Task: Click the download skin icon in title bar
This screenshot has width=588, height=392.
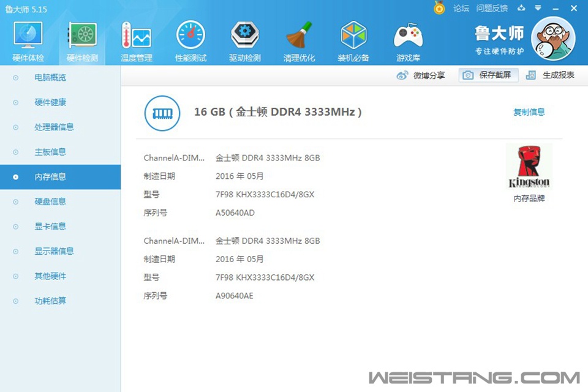Action: [521, 8]
